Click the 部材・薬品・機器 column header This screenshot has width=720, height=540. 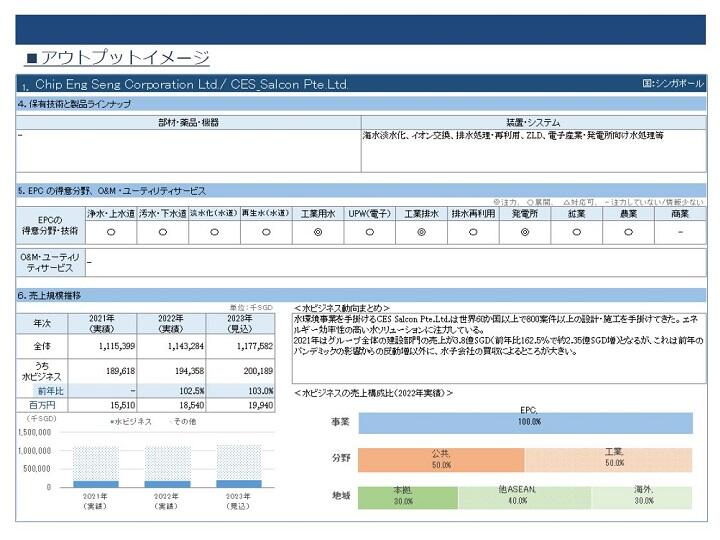tap(189, 123)
